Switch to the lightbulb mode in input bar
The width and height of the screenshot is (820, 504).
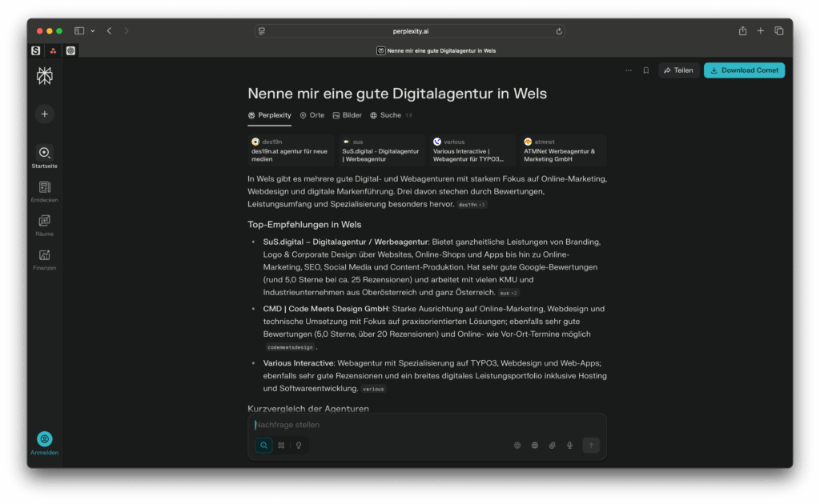tap(299, 446)
